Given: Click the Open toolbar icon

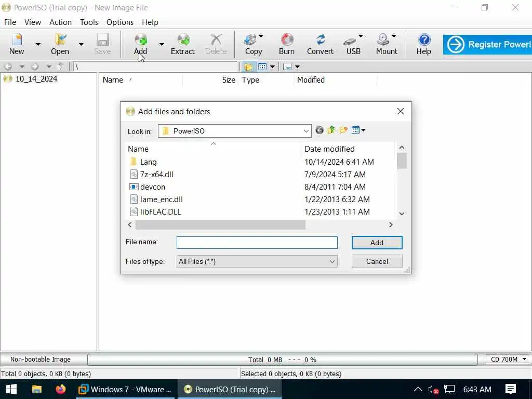Looking at the screenshot, I should coord(60,44).
